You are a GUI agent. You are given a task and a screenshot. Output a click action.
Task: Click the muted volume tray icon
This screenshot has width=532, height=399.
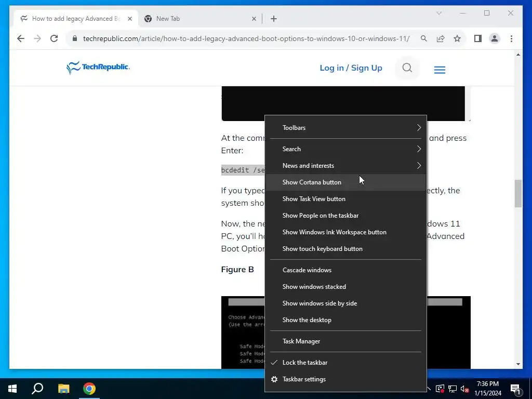(x=465, y=389)
